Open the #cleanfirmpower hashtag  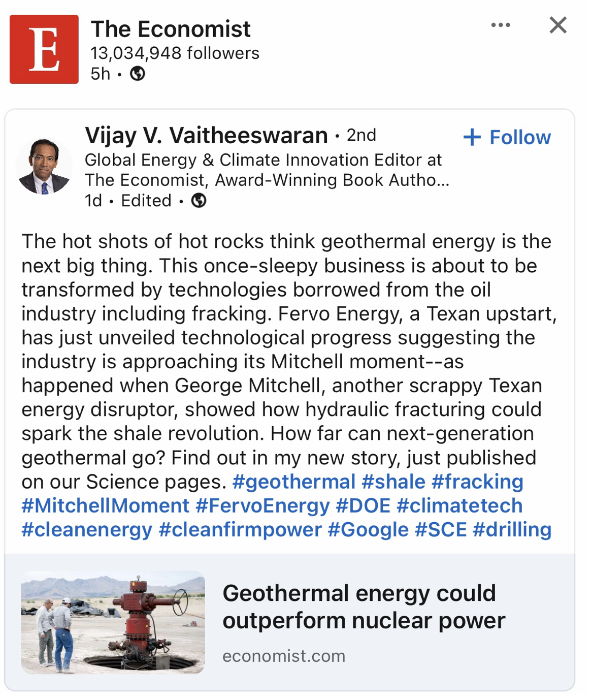[240, 529]
